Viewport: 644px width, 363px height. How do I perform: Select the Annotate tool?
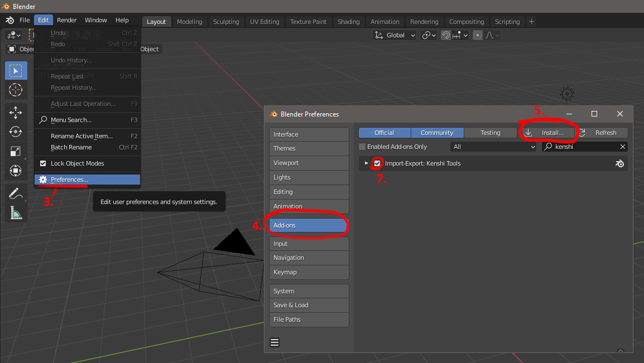tap(16, 193)
